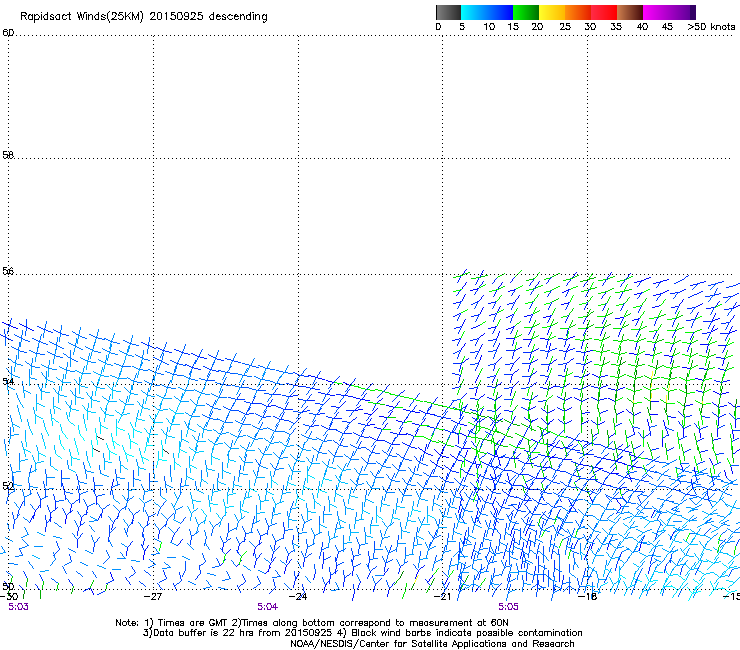Click the longitude label '-30'
Viewport: 740px width, 650px height.
click(x=9, y=597)
